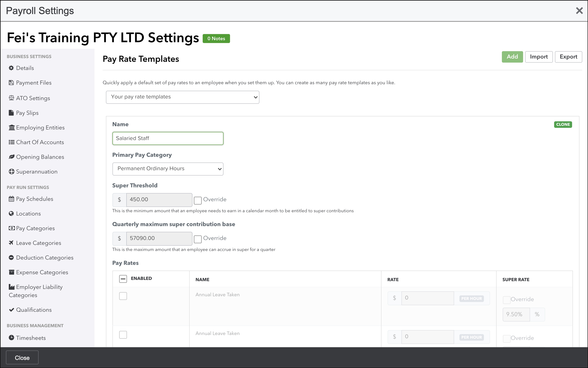Click the Details gear icon

[x=11, y=68]
